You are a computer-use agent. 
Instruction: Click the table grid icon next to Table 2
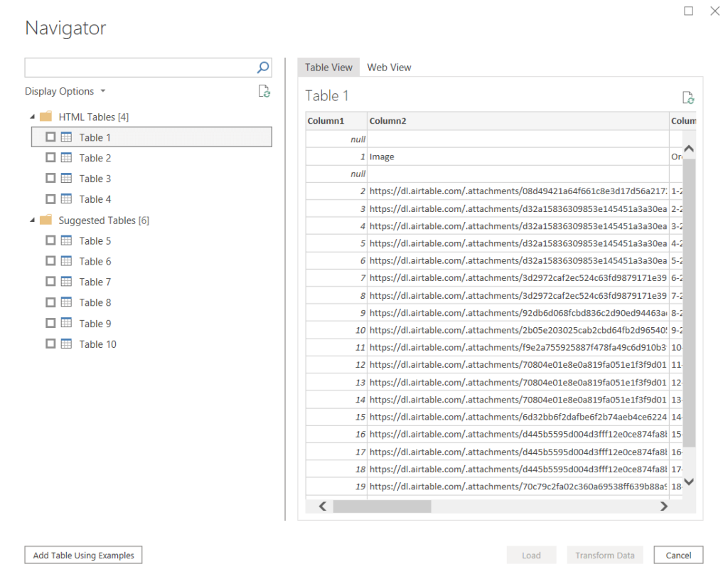coord(66,157)
